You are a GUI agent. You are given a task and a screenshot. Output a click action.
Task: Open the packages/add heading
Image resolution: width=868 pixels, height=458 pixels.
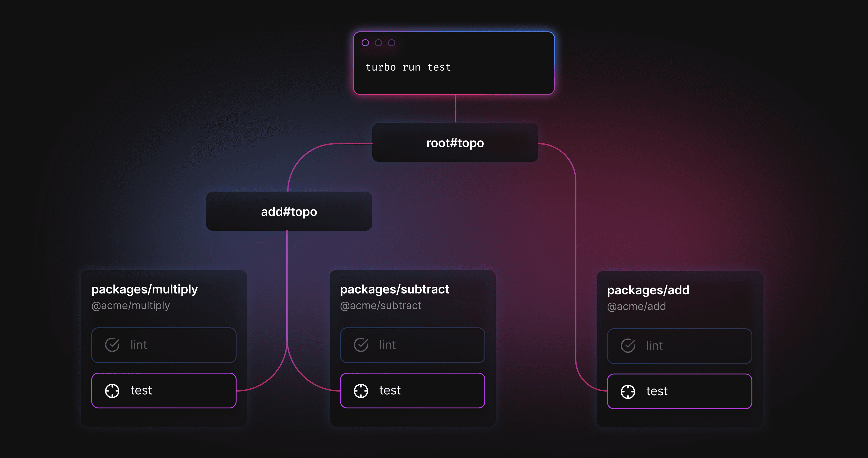tap(648, 290)
